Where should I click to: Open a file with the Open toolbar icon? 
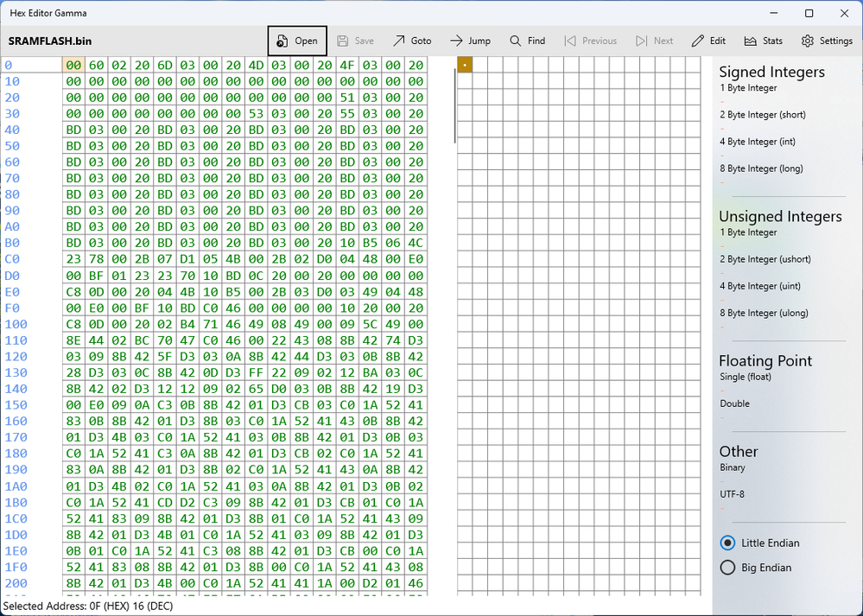(297, 40)
